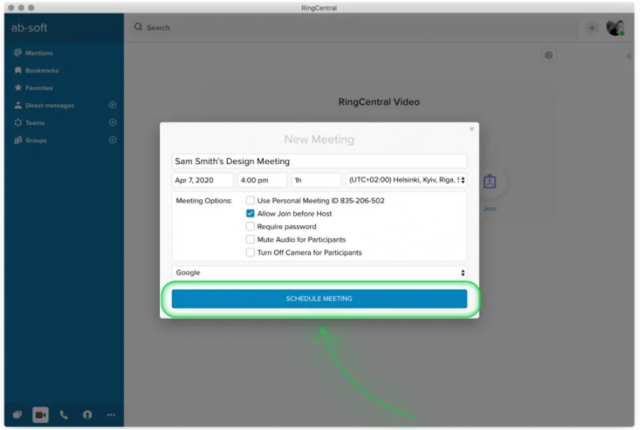Click the meeting title text field

319,161
